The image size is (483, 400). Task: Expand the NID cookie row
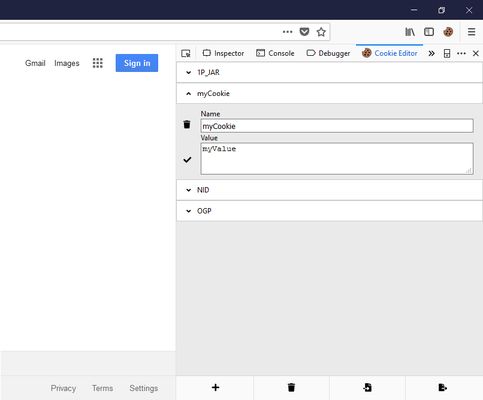[x=329, y=190]
